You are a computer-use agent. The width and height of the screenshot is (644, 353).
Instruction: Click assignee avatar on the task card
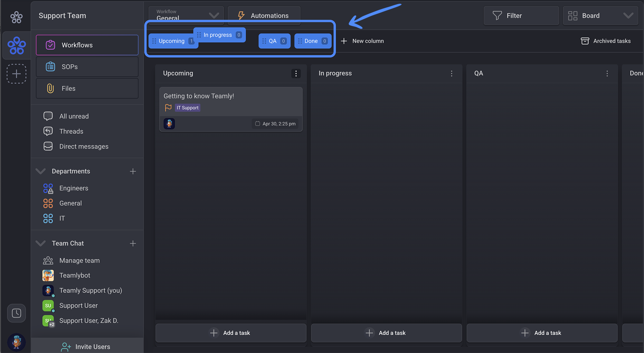pos(169,124)
